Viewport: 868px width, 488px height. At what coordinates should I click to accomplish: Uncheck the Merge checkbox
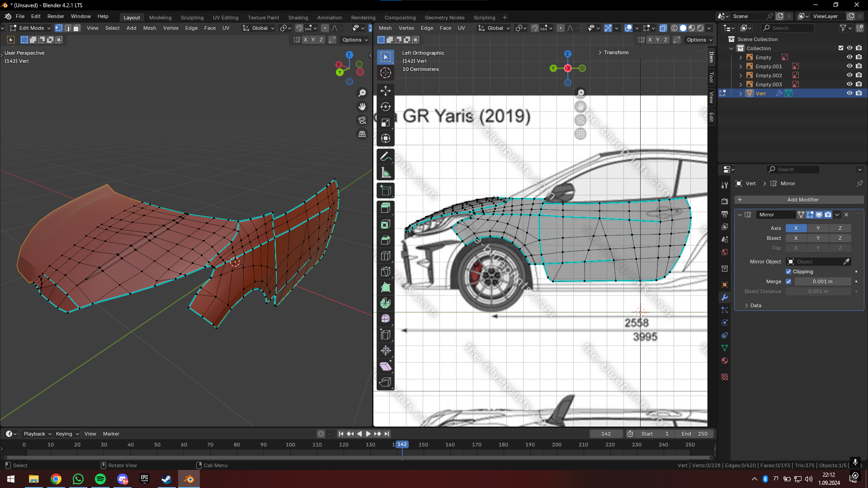tap(788, 282)
